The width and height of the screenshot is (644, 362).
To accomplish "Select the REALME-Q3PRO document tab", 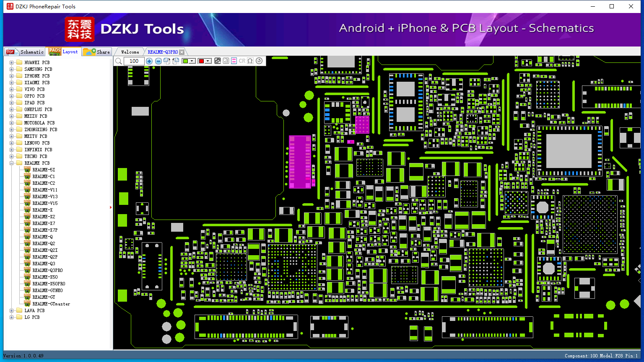I will click(x=163, y=52).
